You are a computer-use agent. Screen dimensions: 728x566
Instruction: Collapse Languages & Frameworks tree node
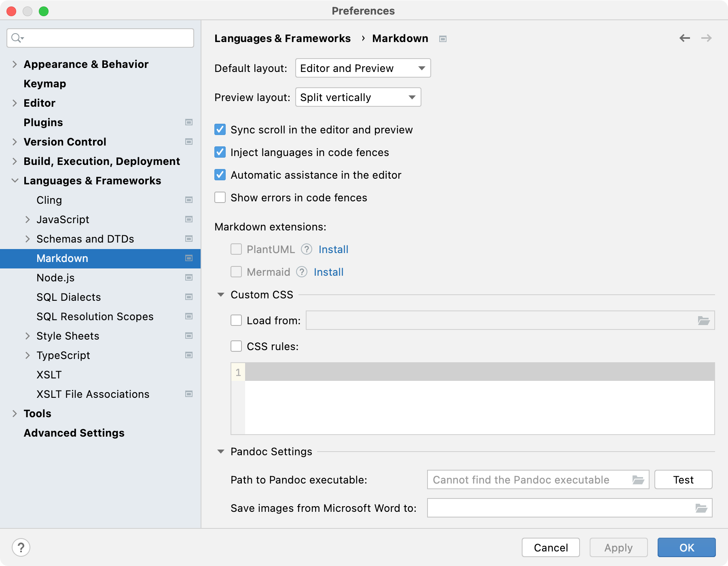point(15,181)
